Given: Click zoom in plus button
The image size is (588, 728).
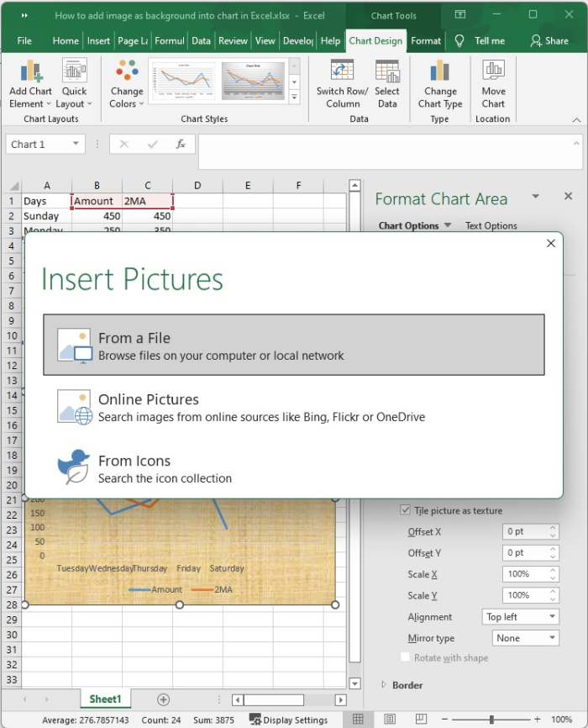Looking at the screenshot, I should tap(538, 720).
